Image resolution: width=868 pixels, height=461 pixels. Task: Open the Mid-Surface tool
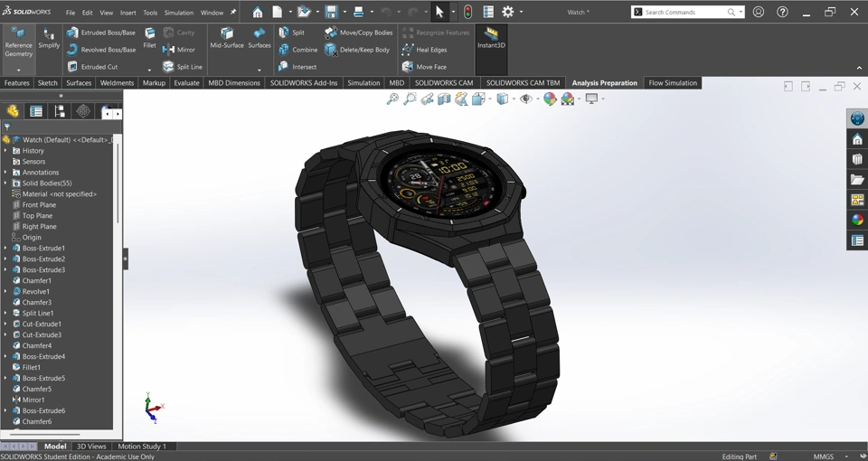pyautogui.click(x=227, y=38)
